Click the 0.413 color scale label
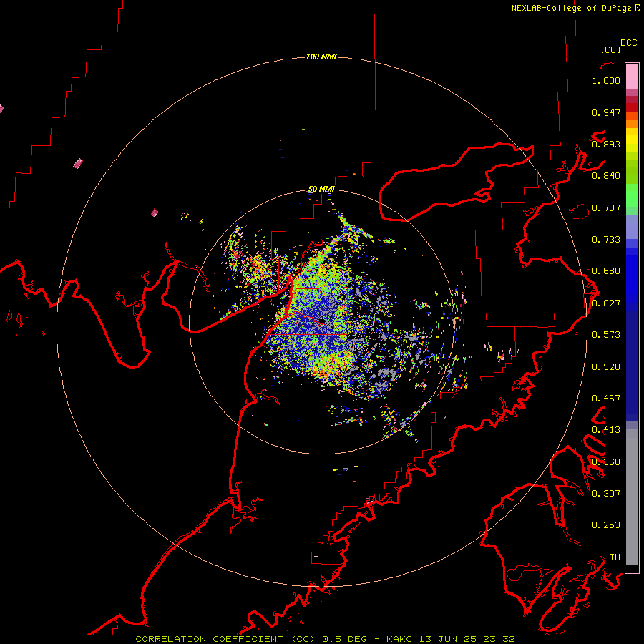The image size is (644, 644). pyautogui.click(x=606, y=430)
